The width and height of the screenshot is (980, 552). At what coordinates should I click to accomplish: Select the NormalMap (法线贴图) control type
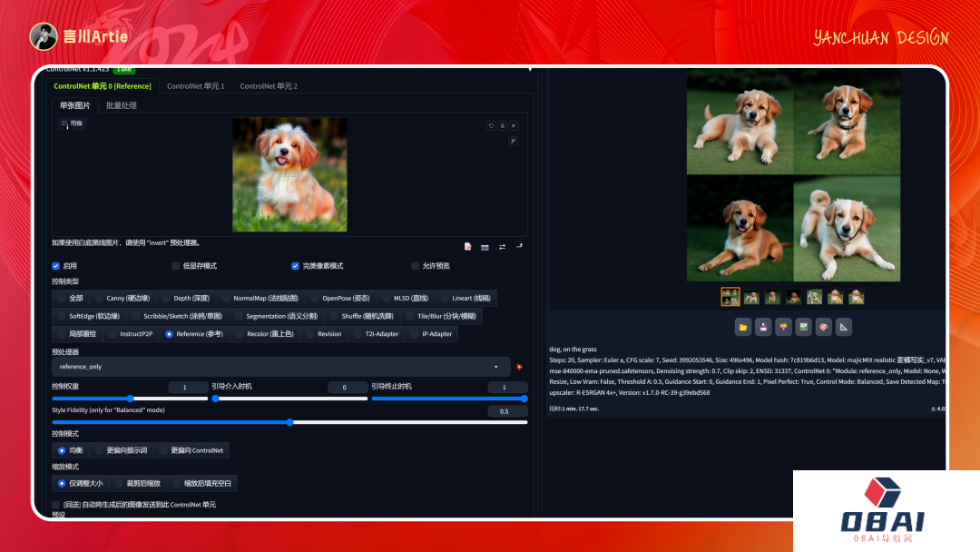point(260,298)
